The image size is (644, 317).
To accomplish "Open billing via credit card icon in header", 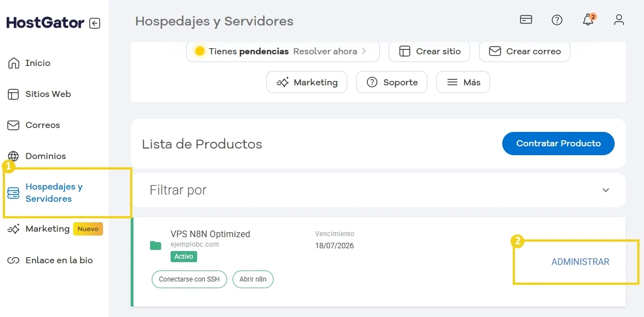I will pos(526,19).
